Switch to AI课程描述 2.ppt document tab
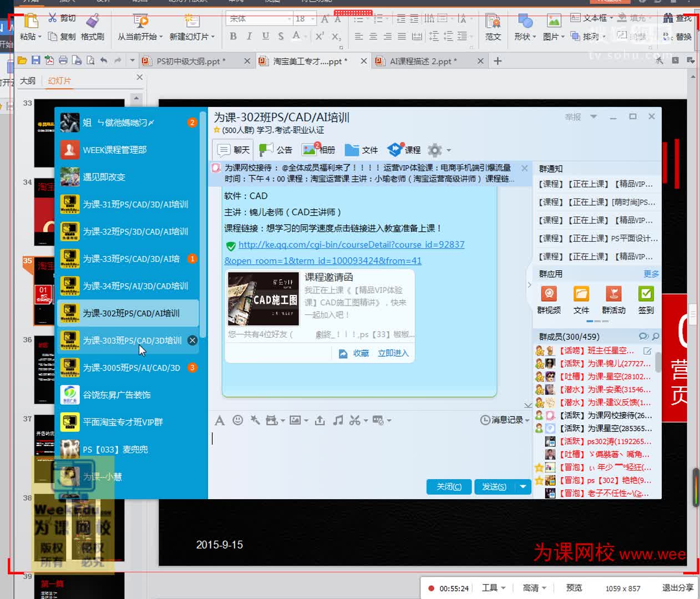Image resolution: width=700 pixels, height=599 pixels. 429,61
